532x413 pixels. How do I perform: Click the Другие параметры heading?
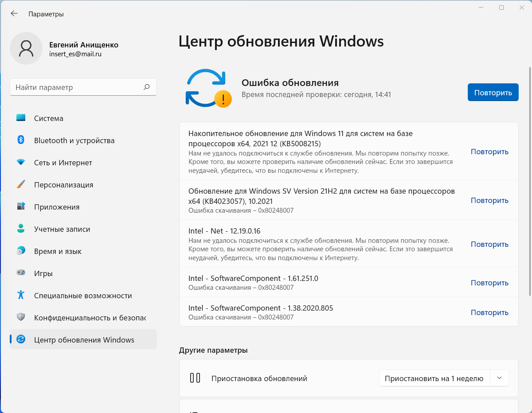click(x=213, y=350)
